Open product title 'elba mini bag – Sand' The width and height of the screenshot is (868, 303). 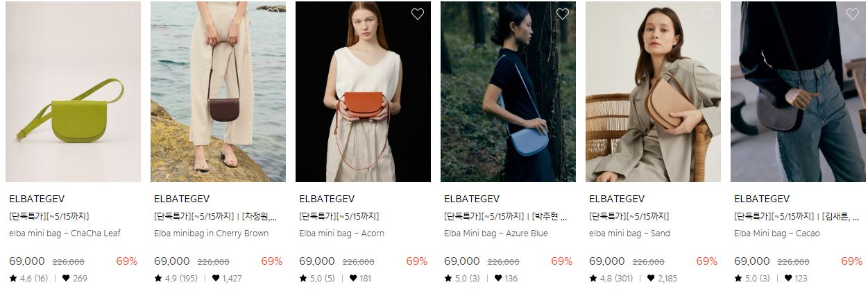(x=629, y=234)
